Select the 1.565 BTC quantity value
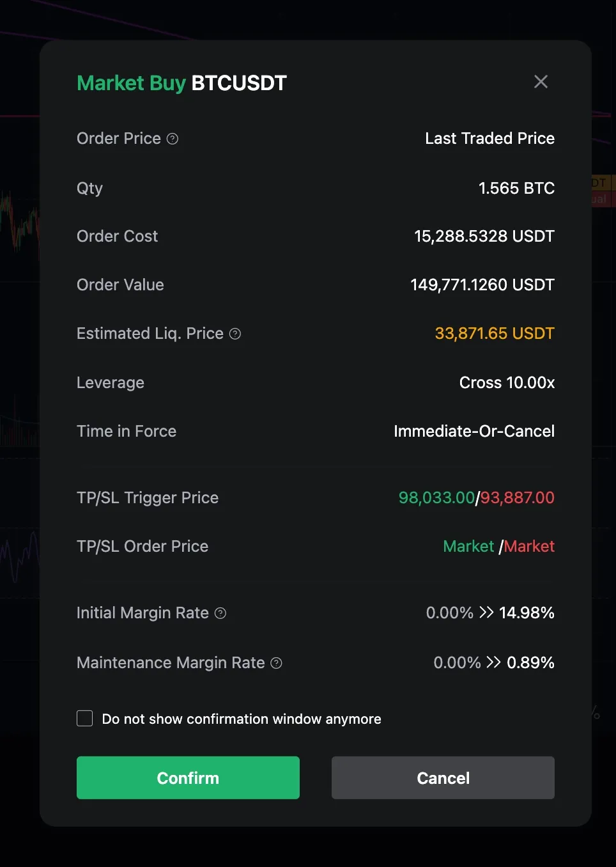The width and height of the screenshot is (616, 867). tap(516, 188)
